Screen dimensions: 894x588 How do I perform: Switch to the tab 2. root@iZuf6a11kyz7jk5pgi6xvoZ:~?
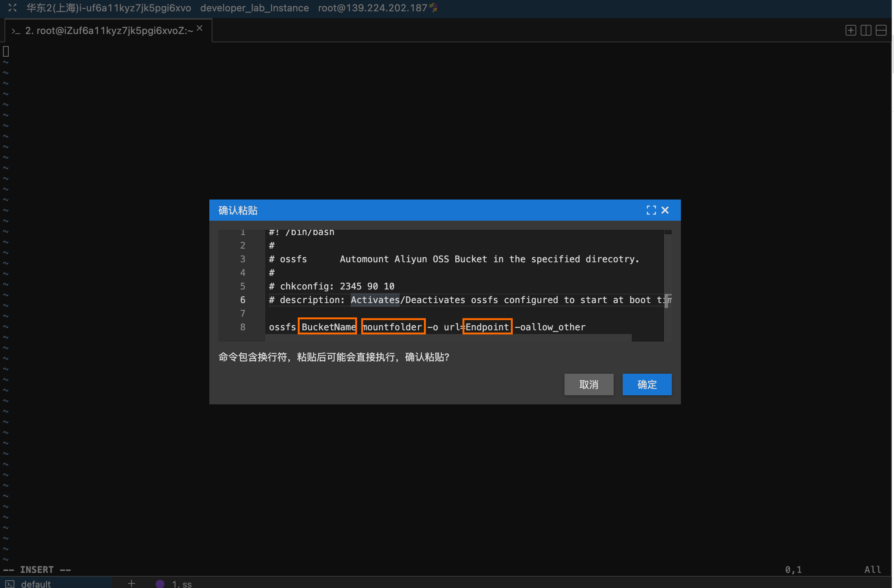(109, 31)
